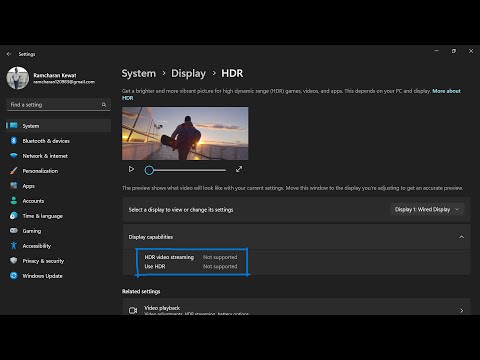Restore down the Settings window
The width and height of the screenshot is (480, 360).
pyautogui.click(x=454, y=51)
